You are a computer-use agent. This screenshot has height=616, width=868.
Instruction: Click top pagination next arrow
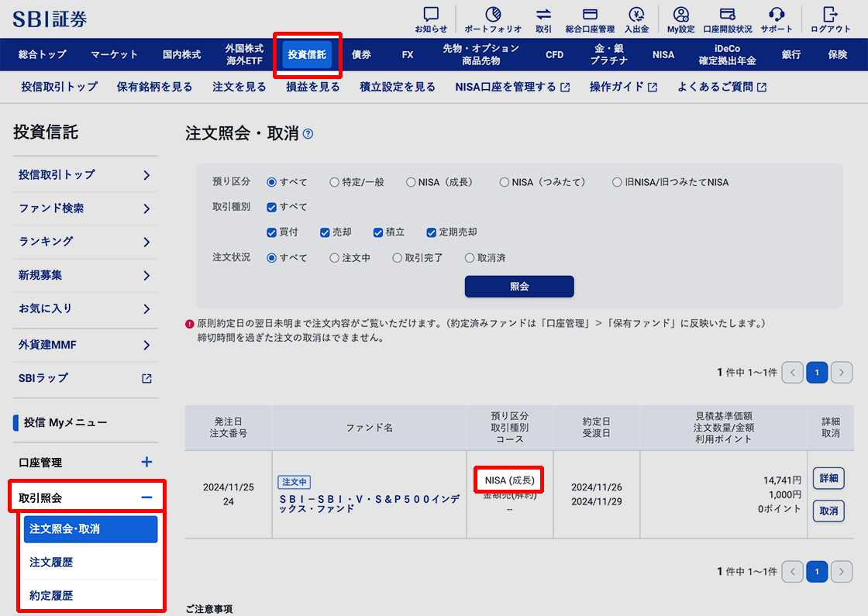pyautogui.click(x=842, y=373)
